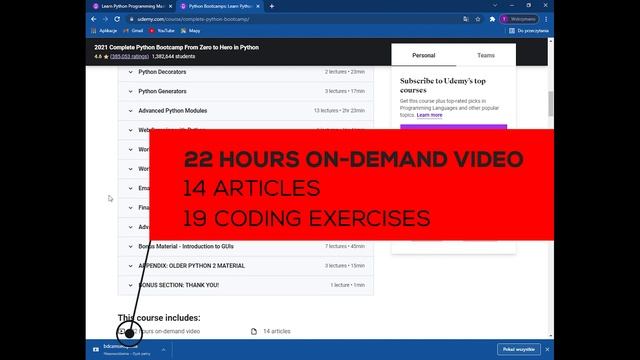Open the reading list in bookmarks bar
This screenshot has height=360, width=640.
pos(529,31)
